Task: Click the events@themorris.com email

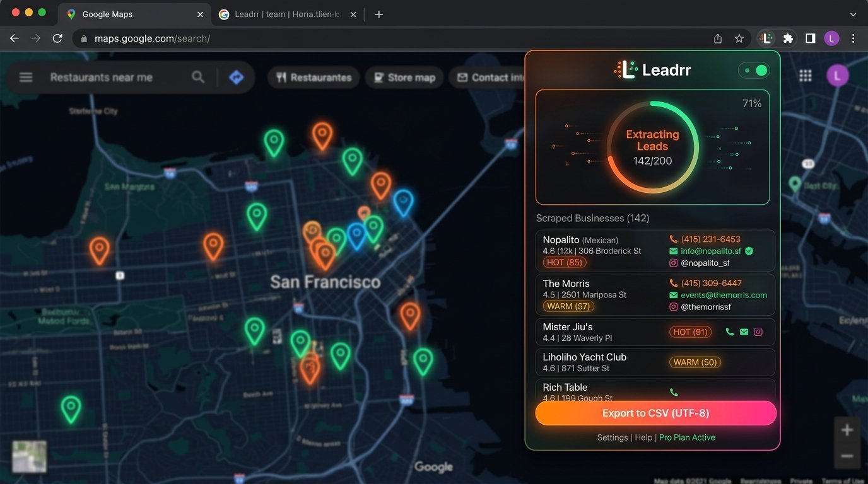Action: coord(724,295)
